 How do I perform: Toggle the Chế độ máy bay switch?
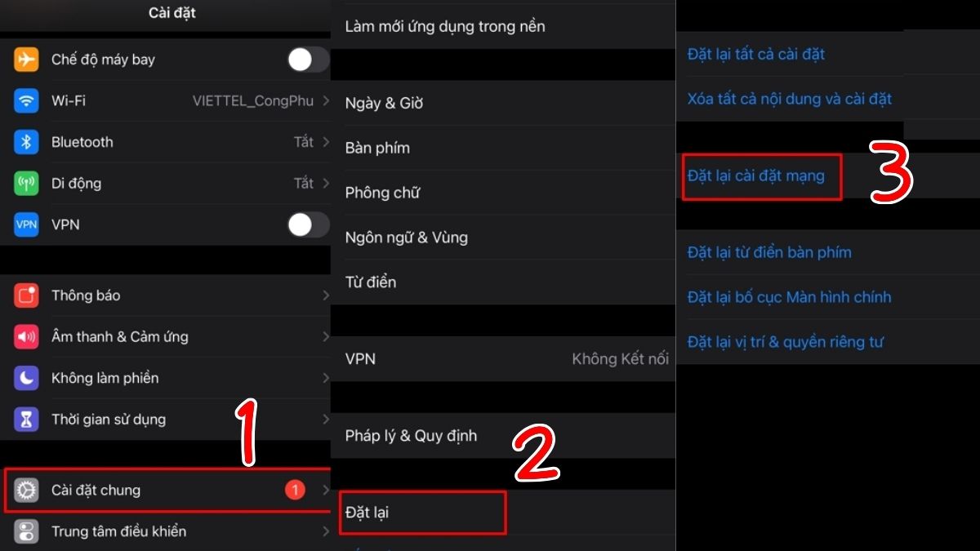308,60
